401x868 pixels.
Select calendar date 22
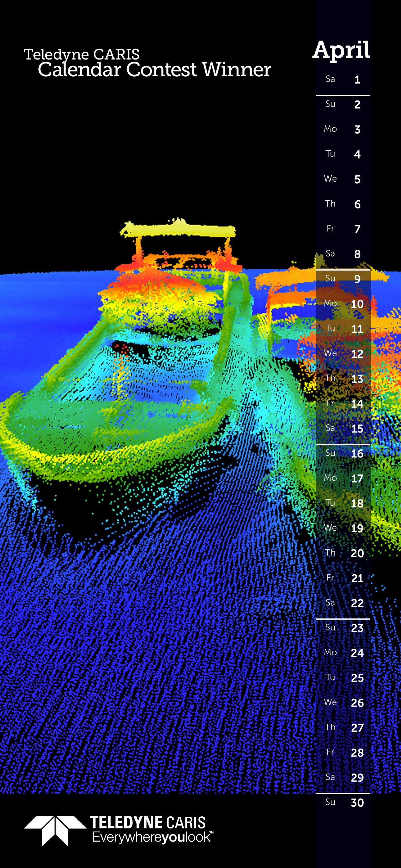357,603
